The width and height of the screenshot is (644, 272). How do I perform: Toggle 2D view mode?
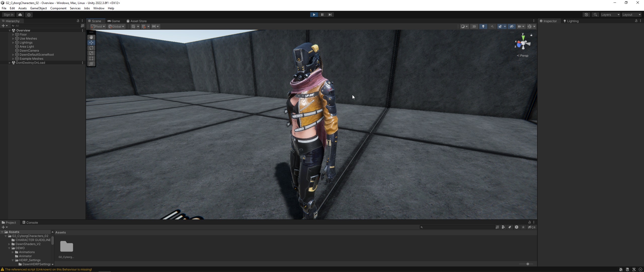[x=474, y=26]
